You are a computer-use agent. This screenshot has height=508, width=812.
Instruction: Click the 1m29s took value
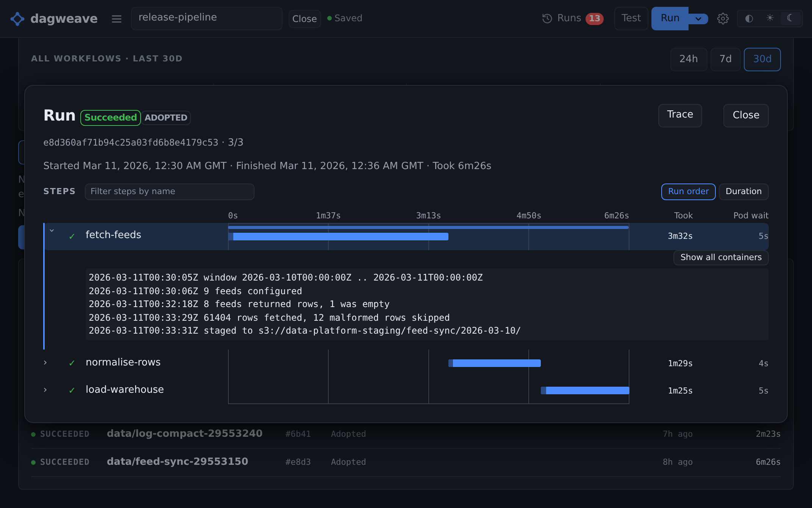680,364
